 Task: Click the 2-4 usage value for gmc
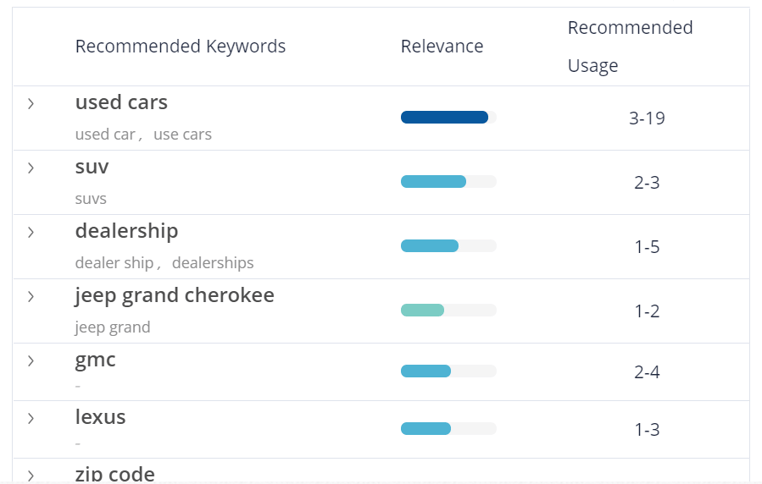(x=647, y=372)
